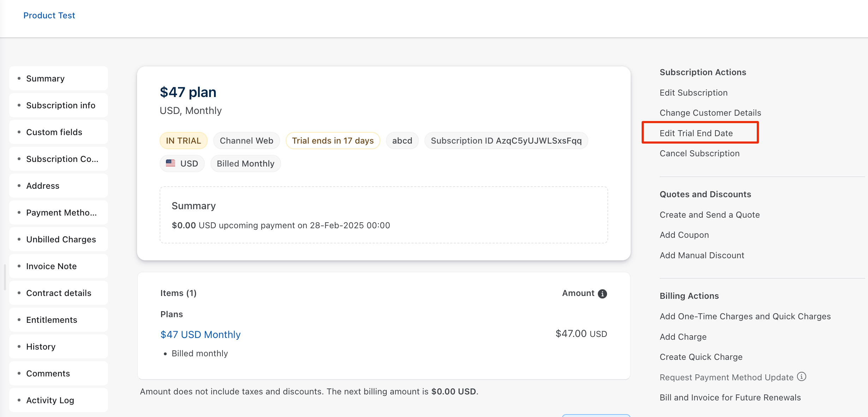Click Add Manual Discount

[x=702, y=255]
